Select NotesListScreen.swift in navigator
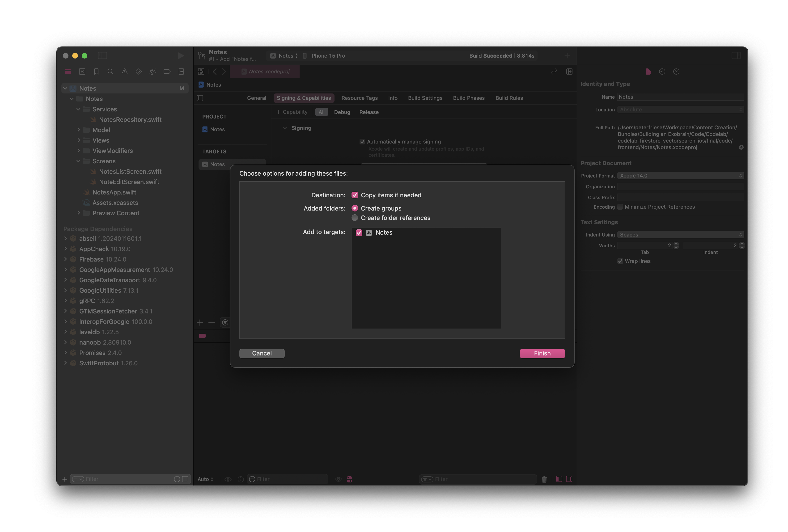 (x=131, y=171)
